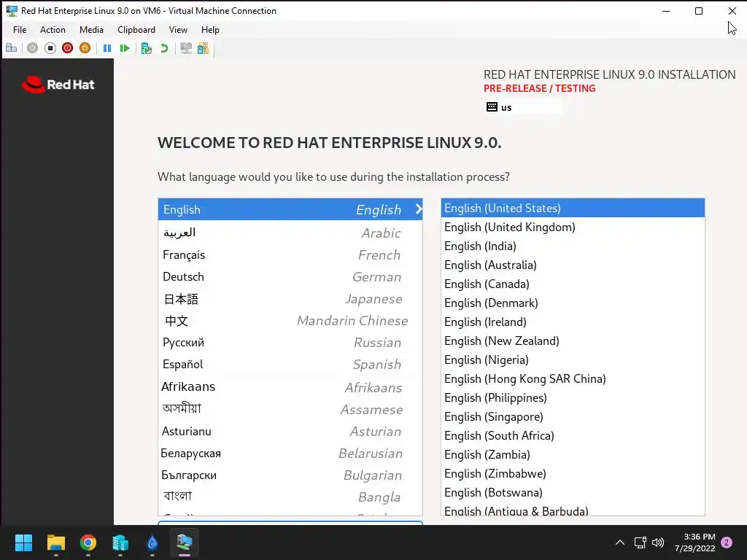Image resolution: width=747 pixels, height=560 pixels.
Task: Launch Google Chrome from the taskbar
Action: (x=88, y=542)
